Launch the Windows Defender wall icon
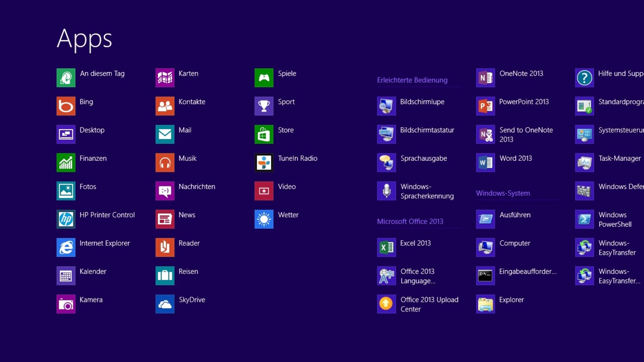This screenshot has width=644, height=362. [585, 191]
